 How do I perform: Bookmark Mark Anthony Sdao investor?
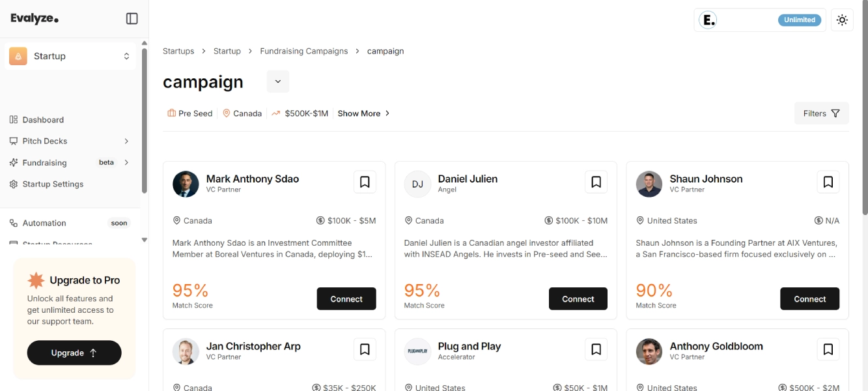[365, 182]
